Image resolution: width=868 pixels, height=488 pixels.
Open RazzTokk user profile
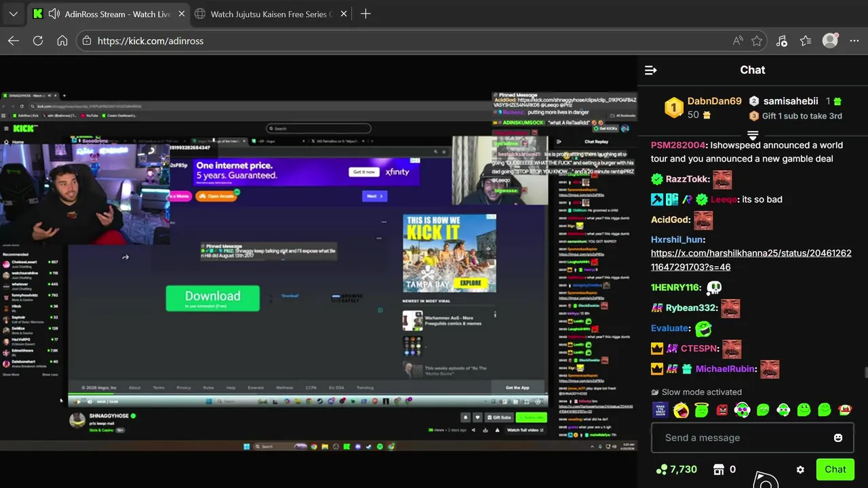point(688,179)
